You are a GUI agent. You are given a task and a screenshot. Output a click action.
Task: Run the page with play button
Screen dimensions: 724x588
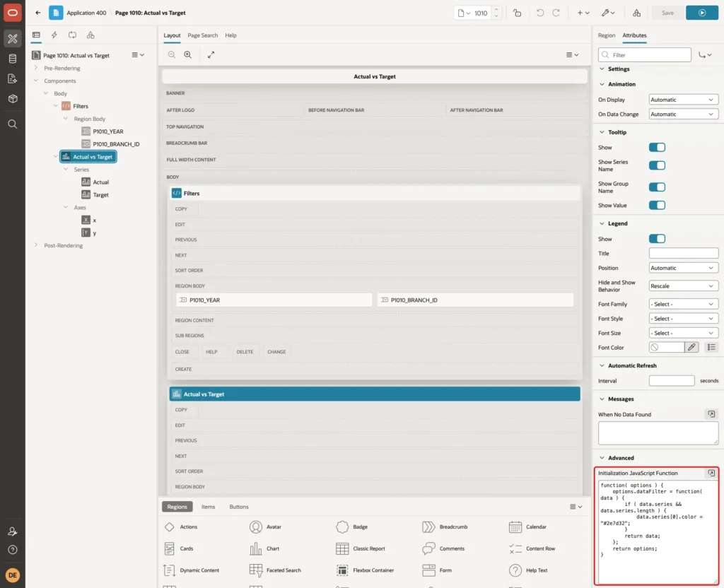(702, 13)
